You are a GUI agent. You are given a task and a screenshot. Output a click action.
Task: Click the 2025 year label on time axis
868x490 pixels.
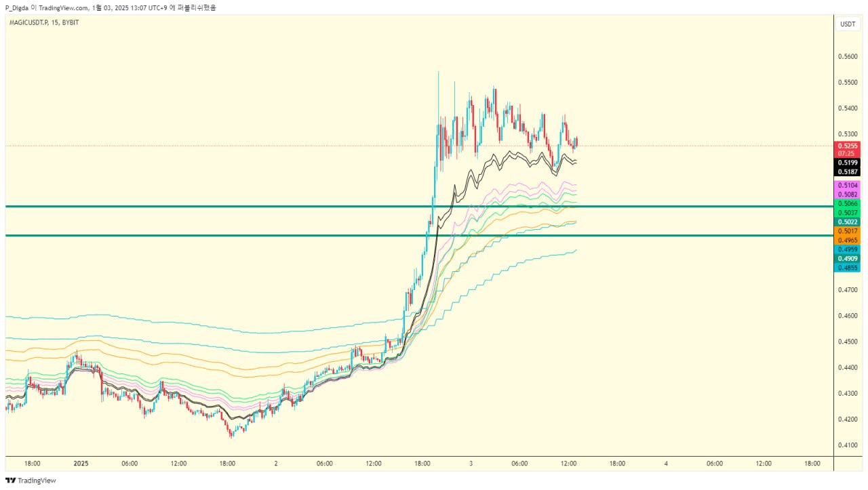coord(81,464)
